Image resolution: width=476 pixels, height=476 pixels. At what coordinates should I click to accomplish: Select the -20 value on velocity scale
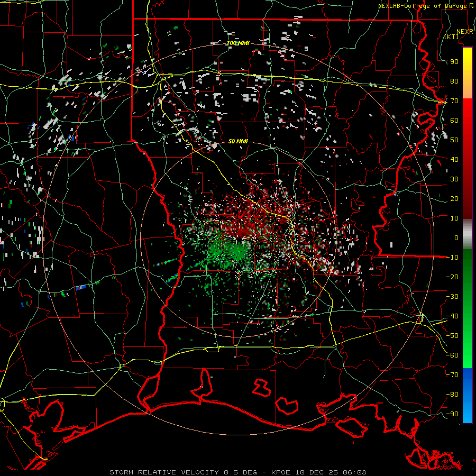[x=452, y=277]
